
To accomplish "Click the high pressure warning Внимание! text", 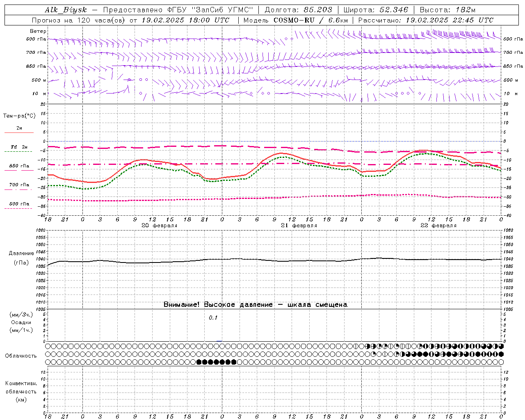I will click(255, 305).
